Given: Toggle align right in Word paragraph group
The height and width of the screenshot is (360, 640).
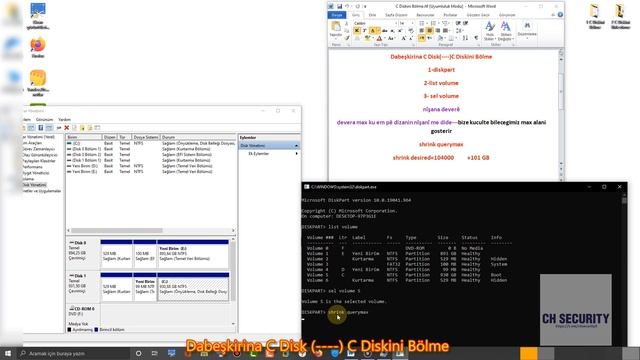Looking at the screenshot, I should [x=438, y=31].
